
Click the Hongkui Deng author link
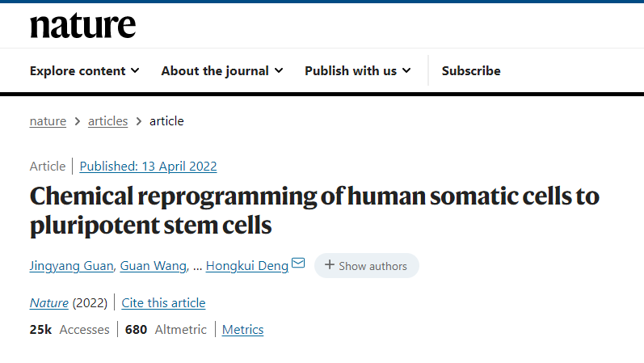(247, 266)
